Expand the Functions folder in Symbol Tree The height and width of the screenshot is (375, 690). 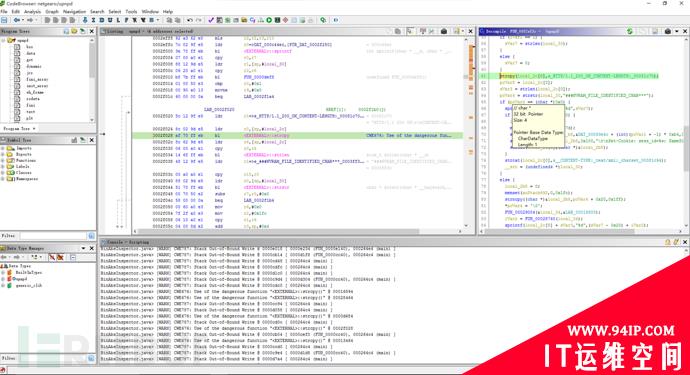3,161
